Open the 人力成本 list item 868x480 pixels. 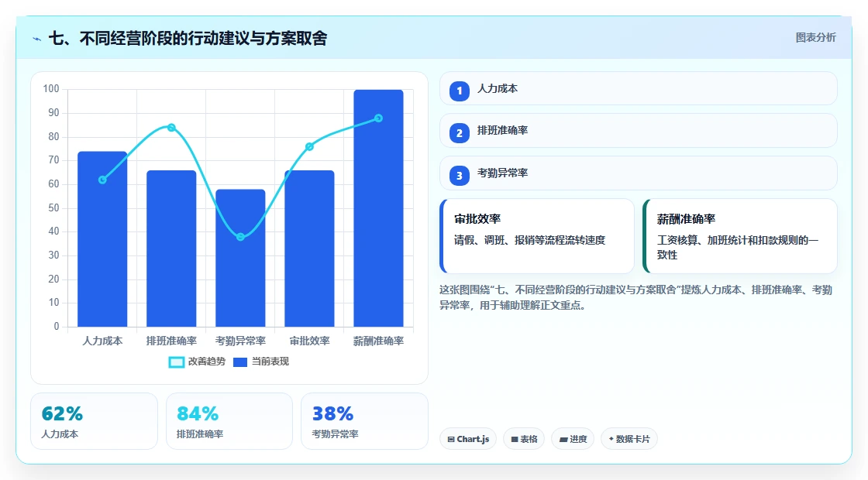pos(639,88)
